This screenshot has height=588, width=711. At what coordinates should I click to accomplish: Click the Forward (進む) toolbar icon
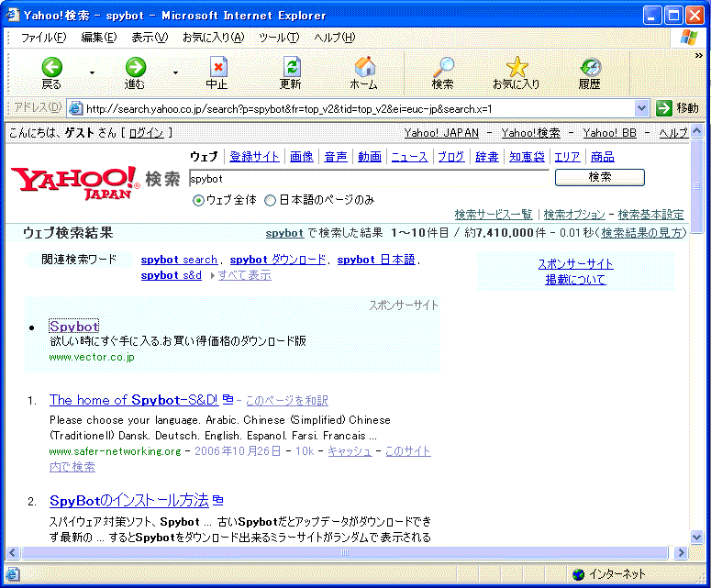point(135,67)
